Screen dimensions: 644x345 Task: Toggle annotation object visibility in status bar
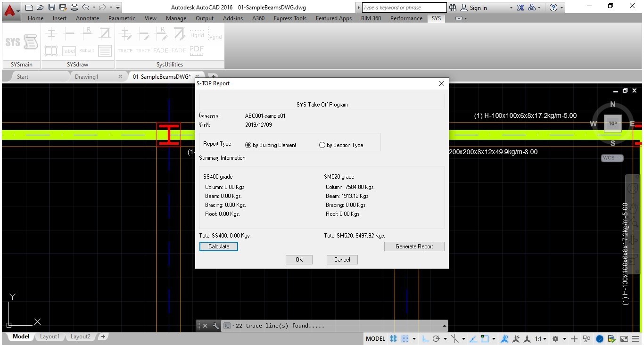(x=504, y=338)
